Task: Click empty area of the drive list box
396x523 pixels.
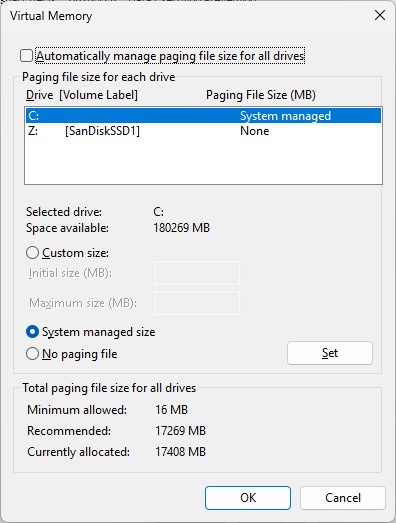Action: point(203,161)
